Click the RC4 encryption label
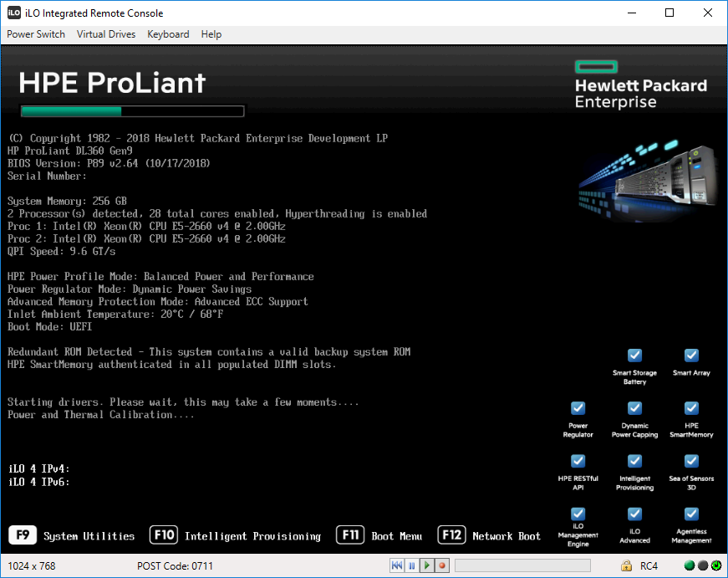This screenshot has height=578, width=728. (x=649, y=566)
